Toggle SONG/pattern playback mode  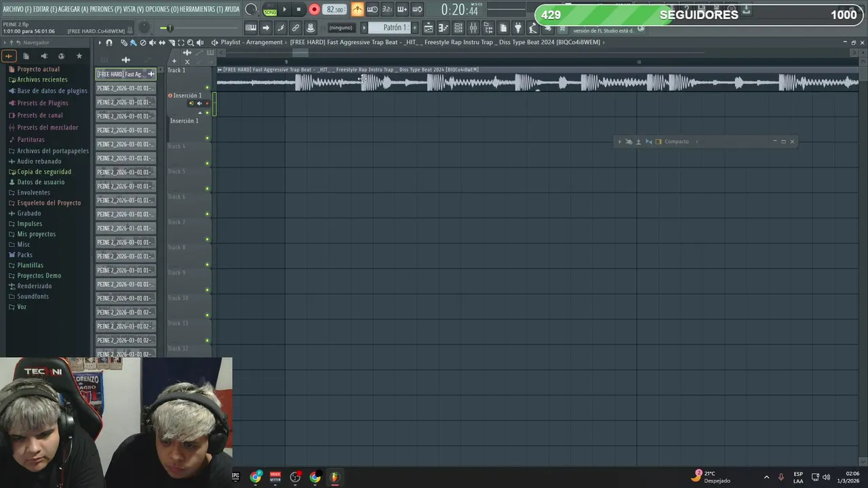pos(270,9)
